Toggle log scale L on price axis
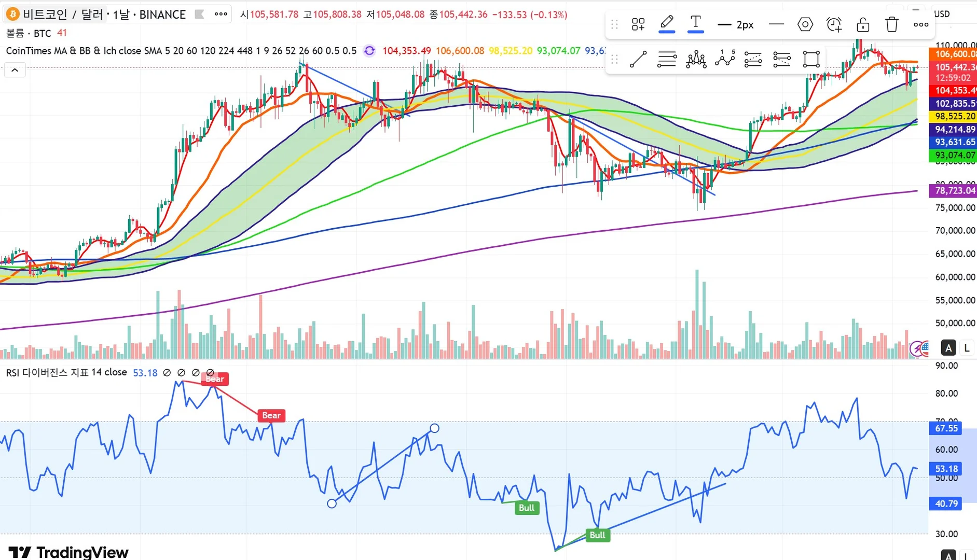977x560 pixels. 967,348
